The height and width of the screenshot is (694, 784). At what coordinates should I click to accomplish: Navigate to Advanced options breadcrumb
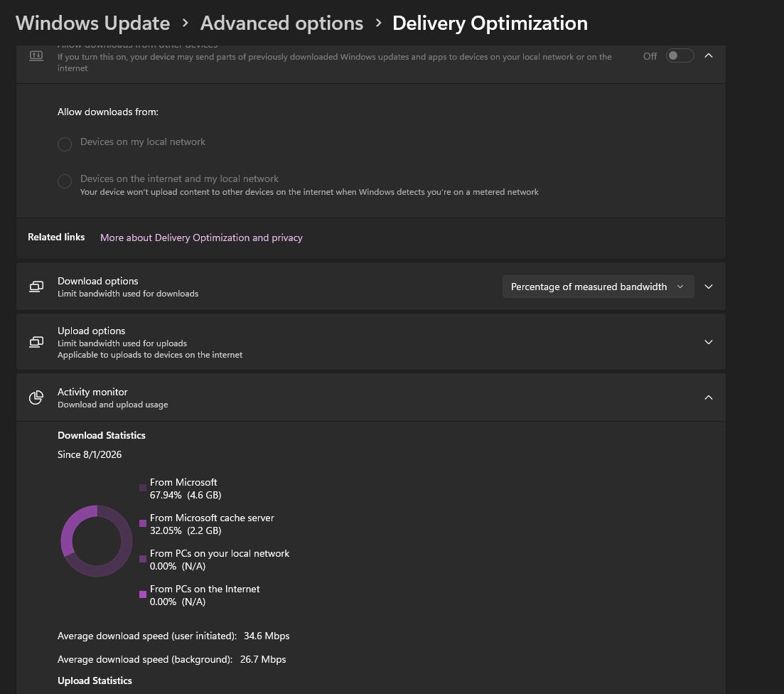click(x=281, y=23)
